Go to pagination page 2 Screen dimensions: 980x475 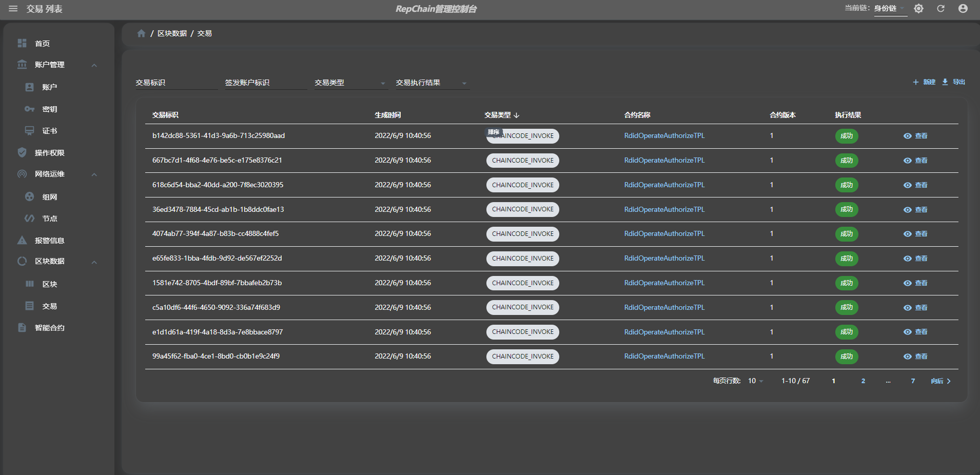[x=863, y=381]
